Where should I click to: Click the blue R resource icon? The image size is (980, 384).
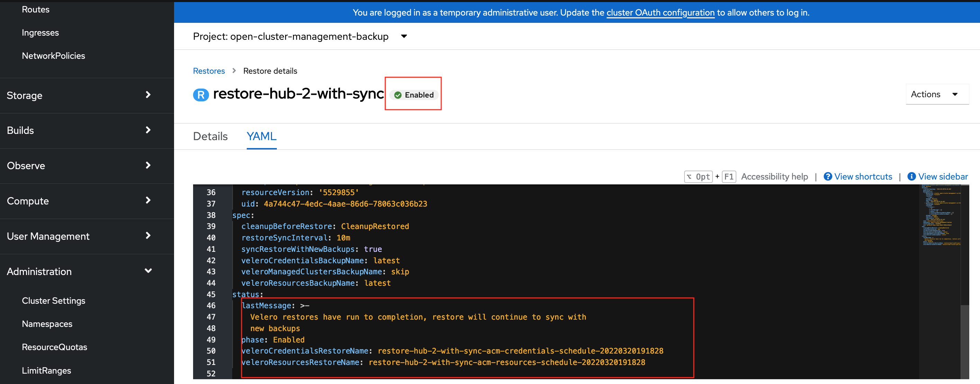click(x=201, y=95)
